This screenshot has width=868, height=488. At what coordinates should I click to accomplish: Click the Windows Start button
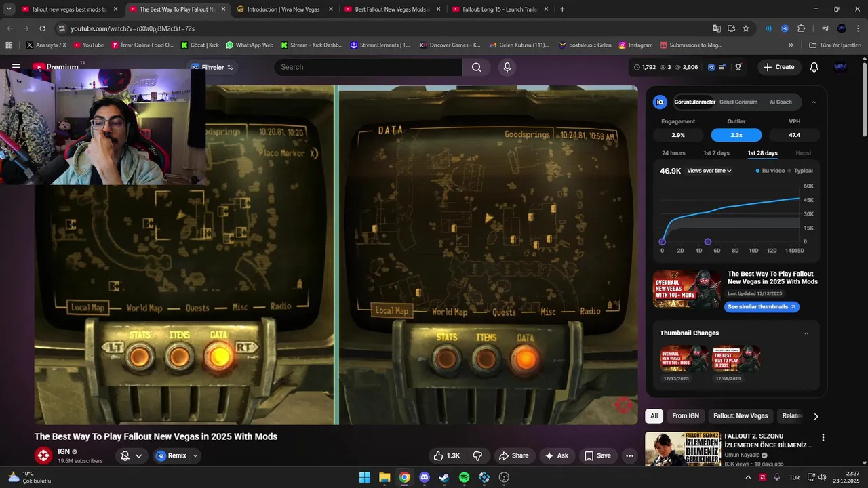pyautogui.click(x=365, y=477)
